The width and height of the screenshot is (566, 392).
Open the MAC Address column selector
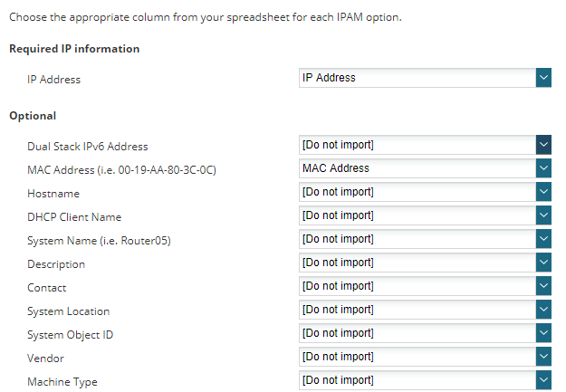tap(543, 168)
